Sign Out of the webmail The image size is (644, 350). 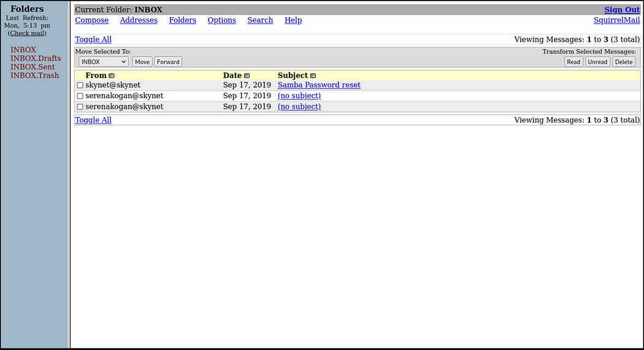622,9
